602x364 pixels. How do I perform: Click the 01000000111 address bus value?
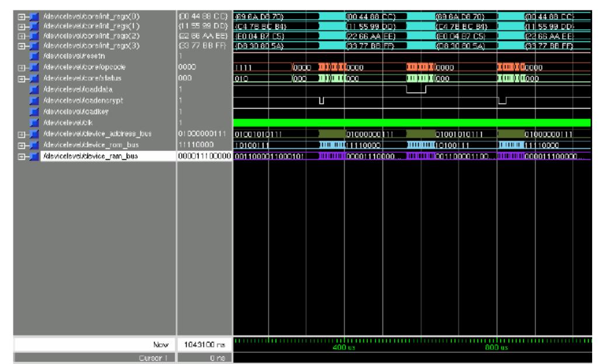point(203,134)
